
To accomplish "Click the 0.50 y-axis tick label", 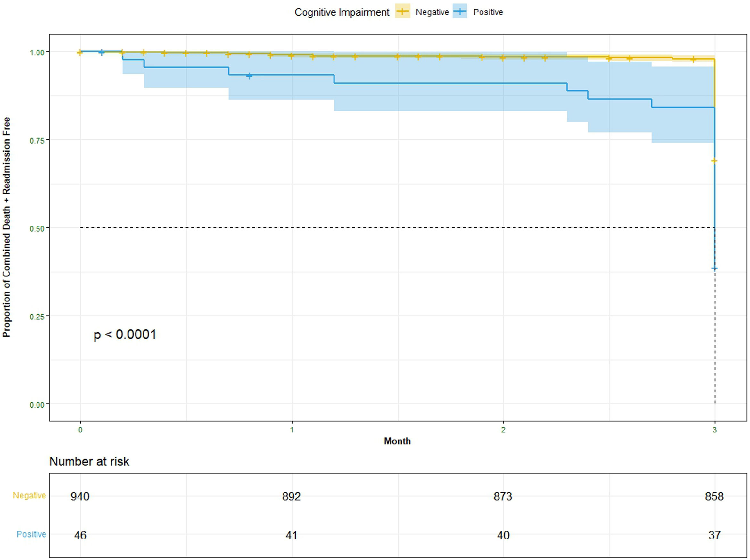I will [37, 228].
